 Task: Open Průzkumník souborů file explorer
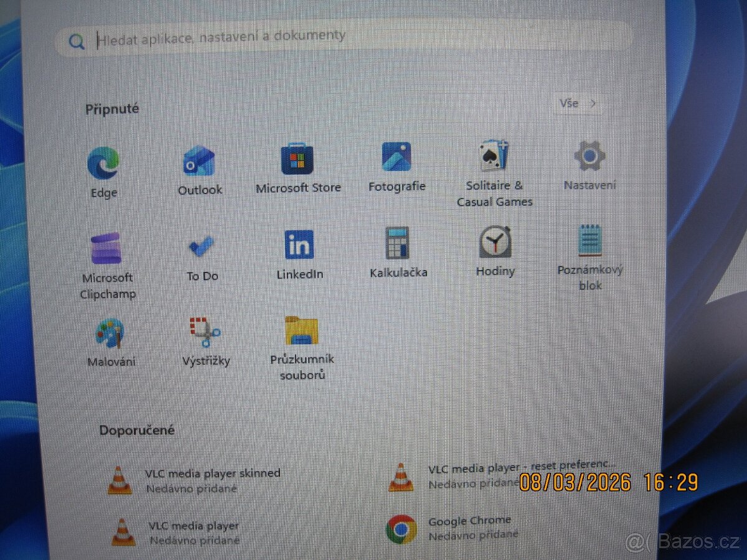pos(302,331)
